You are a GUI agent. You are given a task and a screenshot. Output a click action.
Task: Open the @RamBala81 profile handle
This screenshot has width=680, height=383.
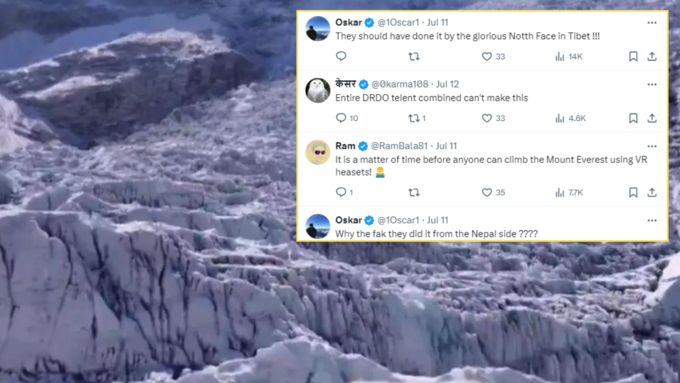point(399,146)
